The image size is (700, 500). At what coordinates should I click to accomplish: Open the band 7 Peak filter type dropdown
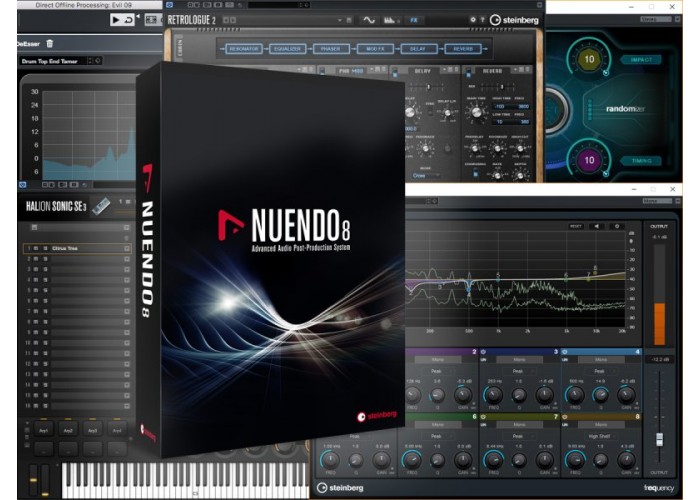coord(518,436)
